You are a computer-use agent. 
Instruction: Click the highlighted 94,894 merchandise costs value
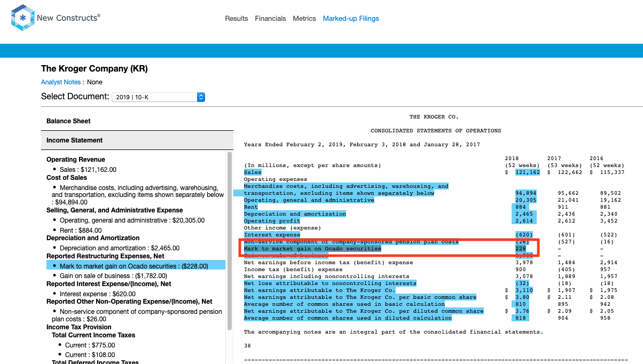(x=526, y=193)
